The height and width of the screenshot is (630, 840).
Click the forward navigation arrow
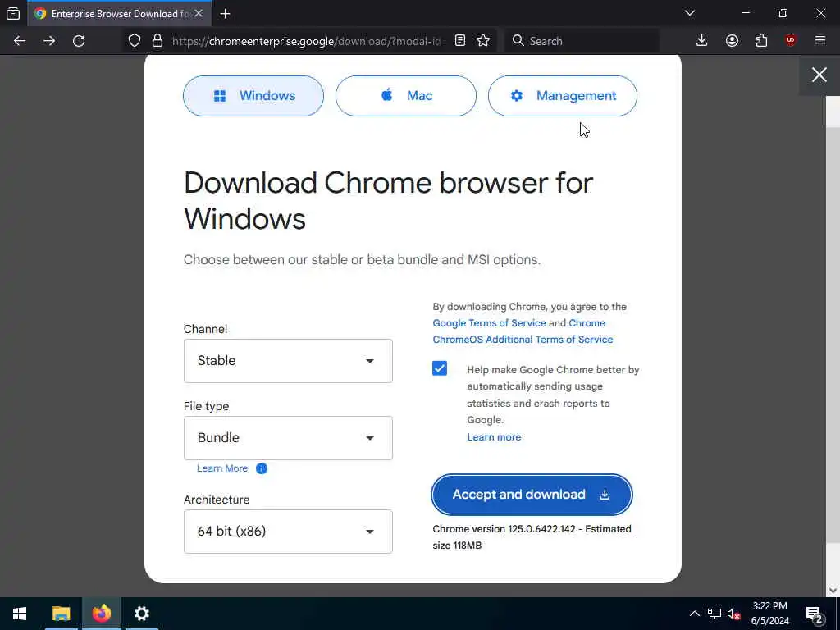click(x=49, y=41)
